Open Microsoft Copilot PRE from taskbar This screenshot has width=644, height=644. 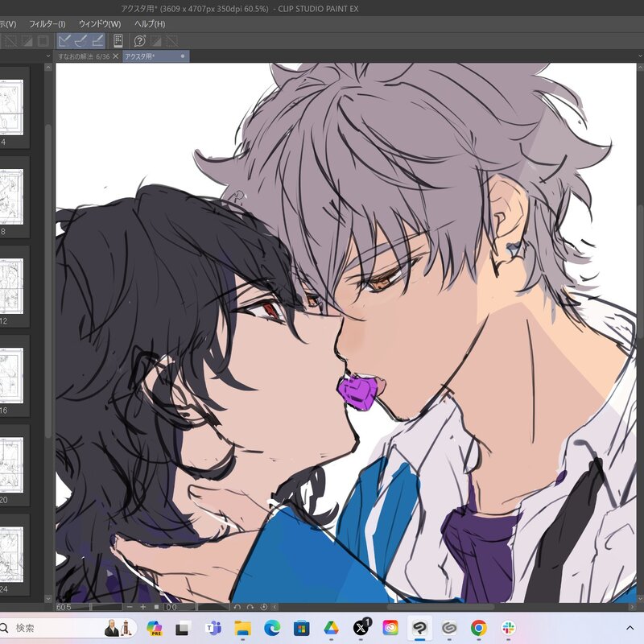point(155,628)
